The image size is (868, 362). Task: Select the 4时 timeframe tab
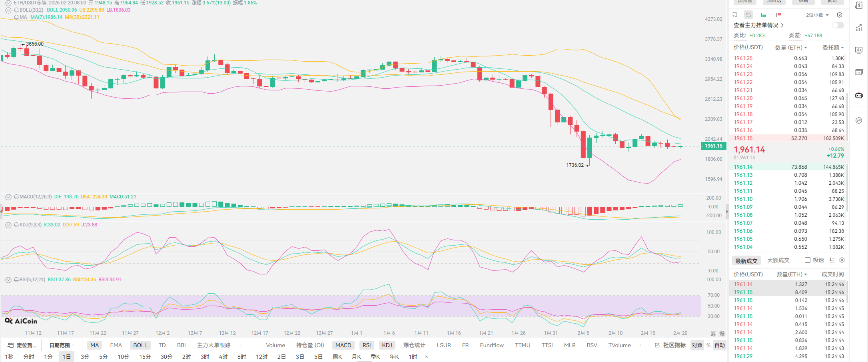(x=223, y=356)
